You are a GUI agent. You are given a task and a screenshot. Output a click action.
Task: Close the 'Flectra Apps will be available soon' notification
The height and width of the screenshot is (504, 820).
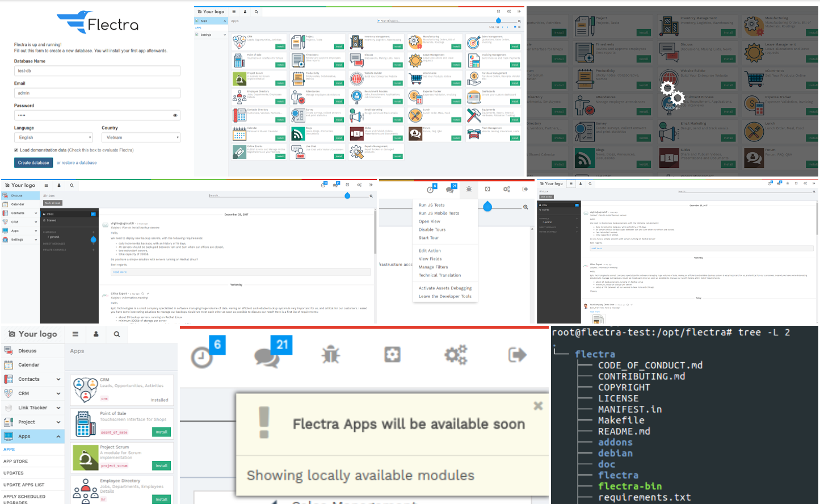pyautogui.click(x=538, y=406)
